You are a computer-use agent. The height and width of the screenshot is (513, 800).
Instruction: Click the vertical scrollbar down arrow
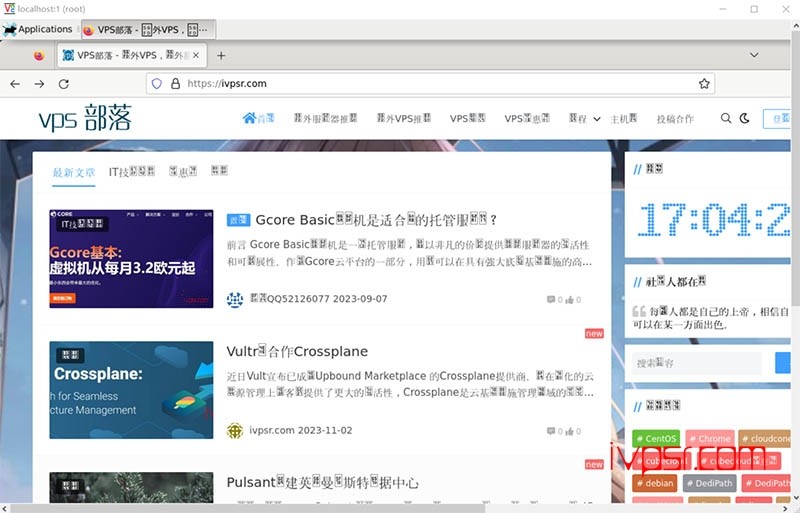coord(795,498)
